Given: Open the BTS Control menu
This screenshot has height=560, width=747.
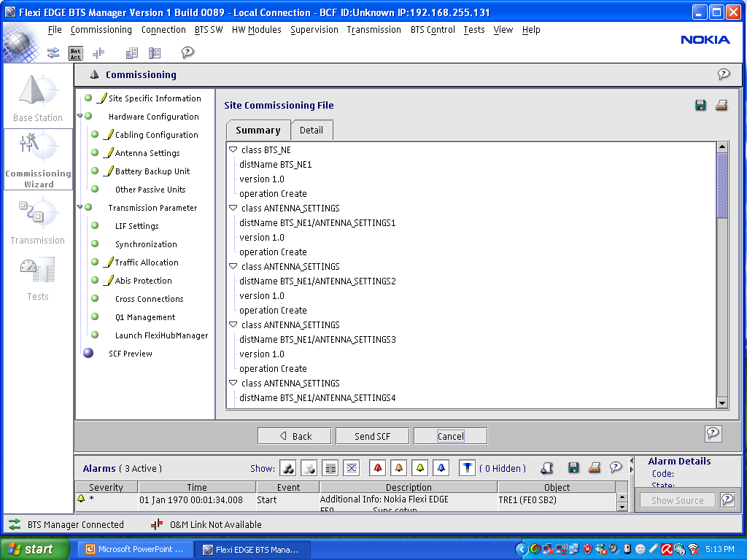Looking at the screenshot, I should [x=433, y=30].
